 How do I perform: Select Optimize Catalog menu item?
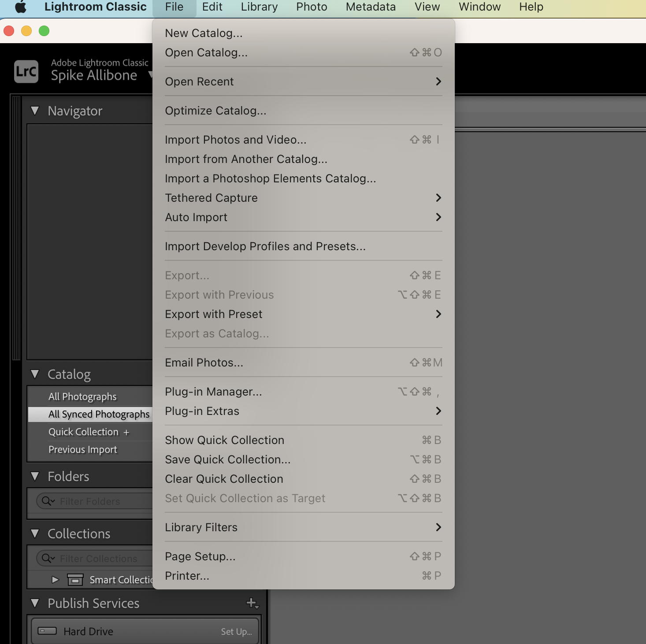tap(304, 111)
